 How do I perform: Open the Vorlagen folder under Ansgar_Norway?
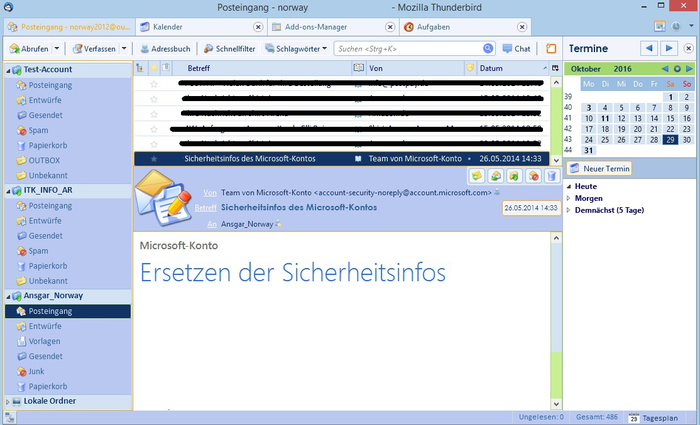point(44,341)
